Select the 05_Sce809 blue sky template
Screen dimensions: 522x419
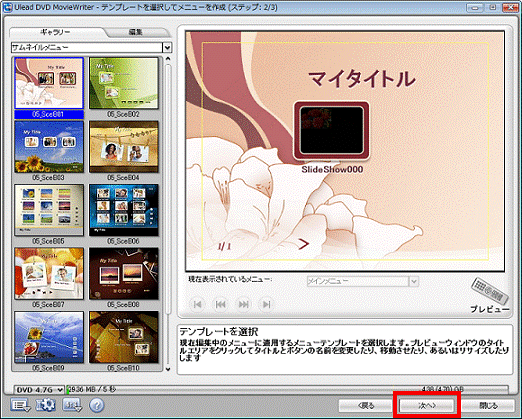click(x=49, y=337)
